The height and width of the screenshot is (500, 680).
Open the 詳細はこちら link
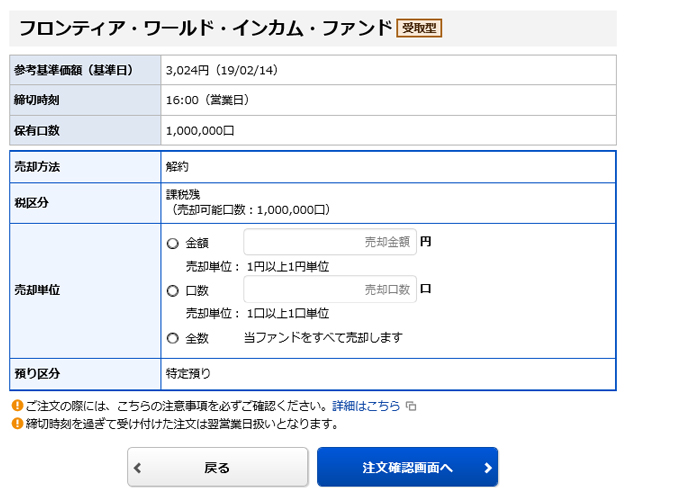[x=366, y=406]
